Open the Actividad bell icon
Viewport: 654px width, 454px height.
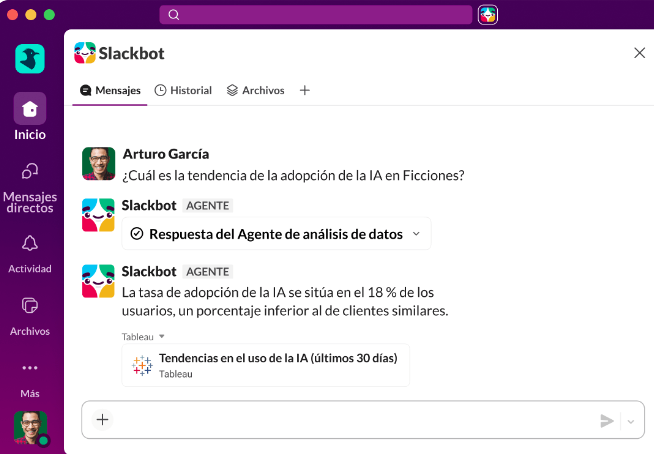pos(30,243)
